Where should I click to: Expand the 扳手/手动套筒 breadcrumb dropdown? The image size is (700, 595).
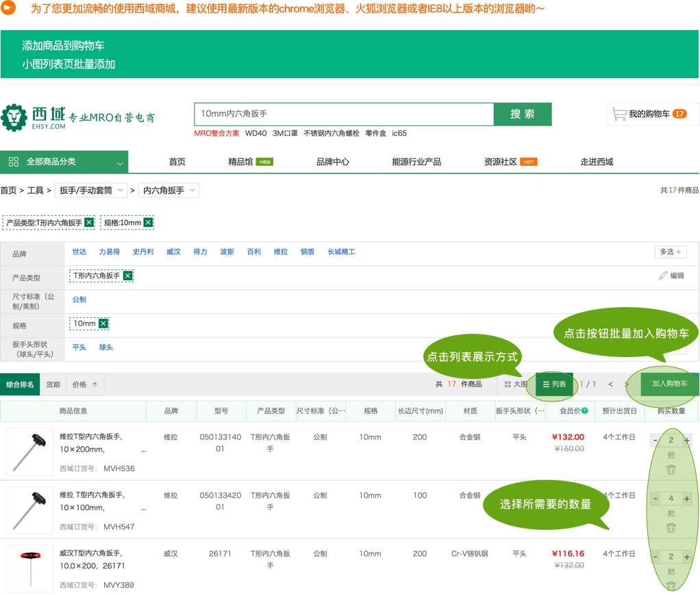coord(92,191)
